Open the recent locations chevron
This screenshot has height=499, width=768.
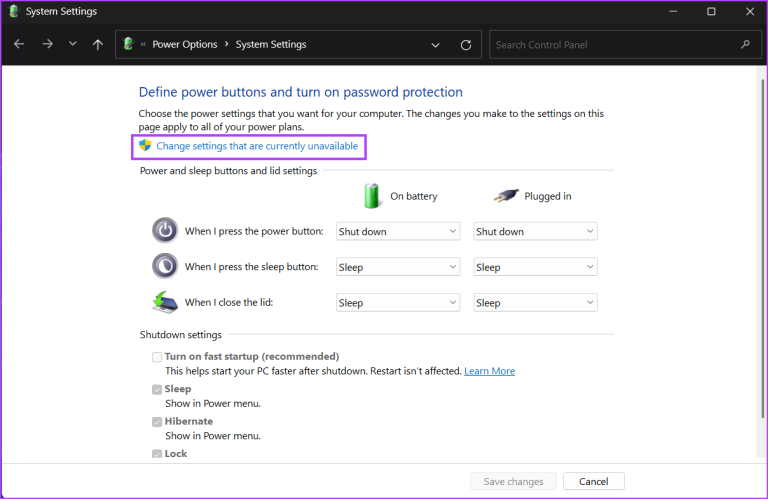pos(72,45)
